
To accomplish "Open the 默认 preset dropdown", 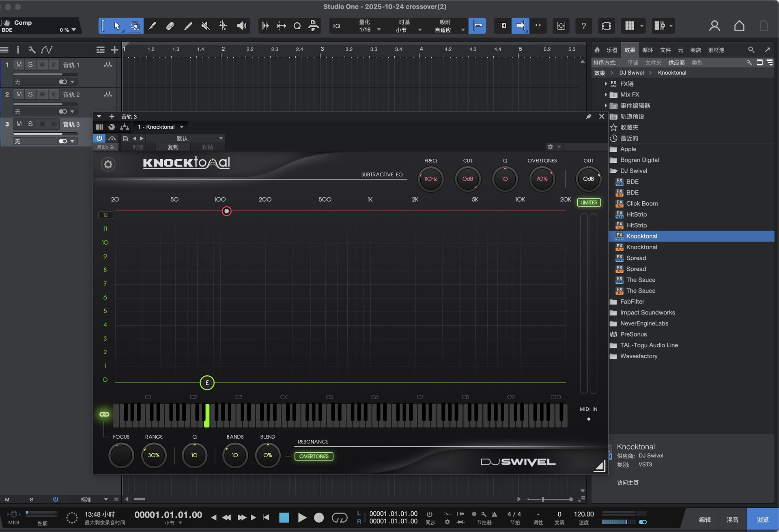I will 183,138.
